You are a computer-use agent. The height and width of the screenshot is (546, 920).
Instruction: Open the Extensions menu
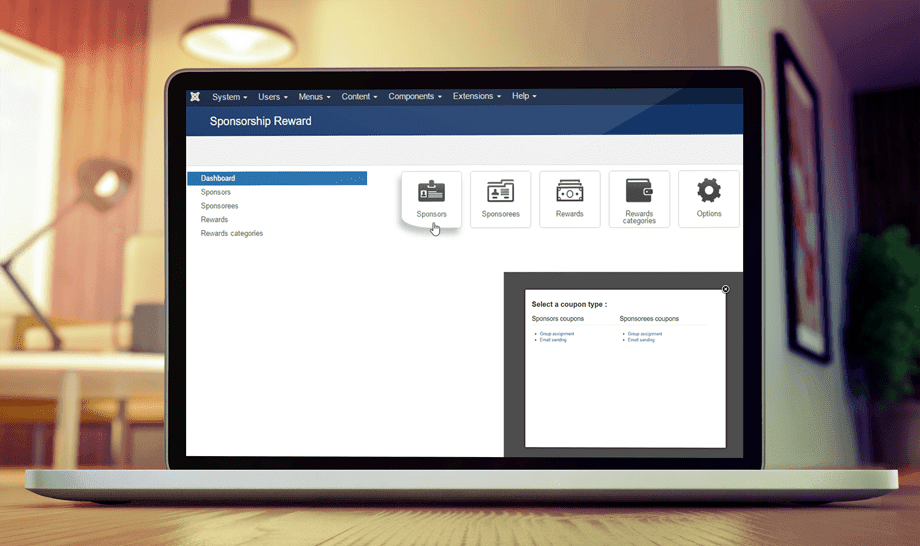pyautogui.click(x=477, y=97)
